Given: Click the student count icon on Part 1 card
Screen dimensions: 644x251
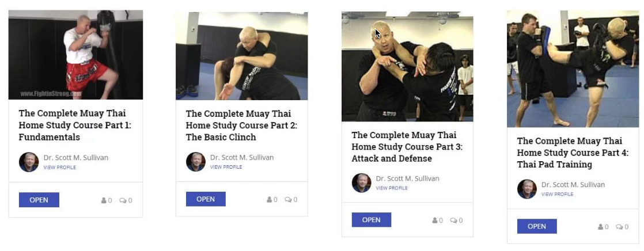Looking at the screenshot, I should coord(104,200).
